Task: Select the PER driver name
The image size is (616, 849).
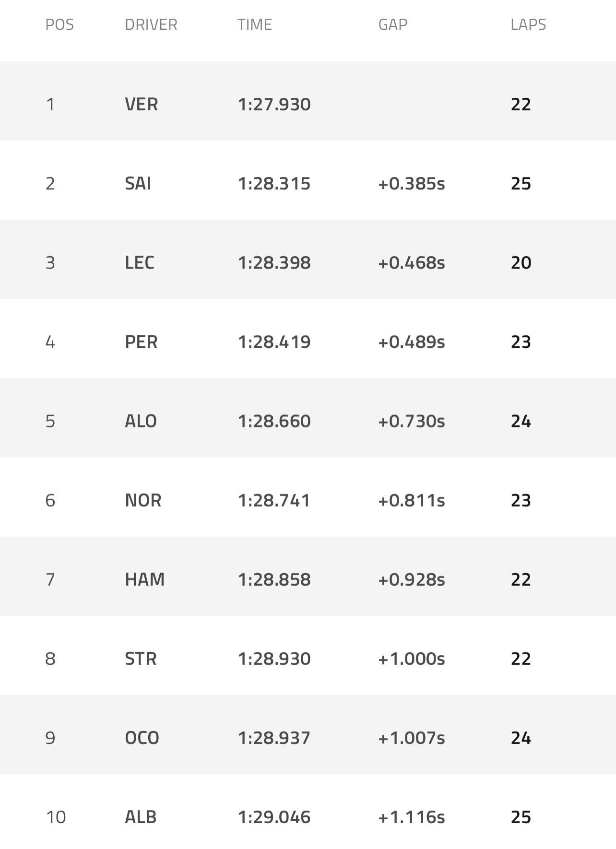Action: point(141,342)
